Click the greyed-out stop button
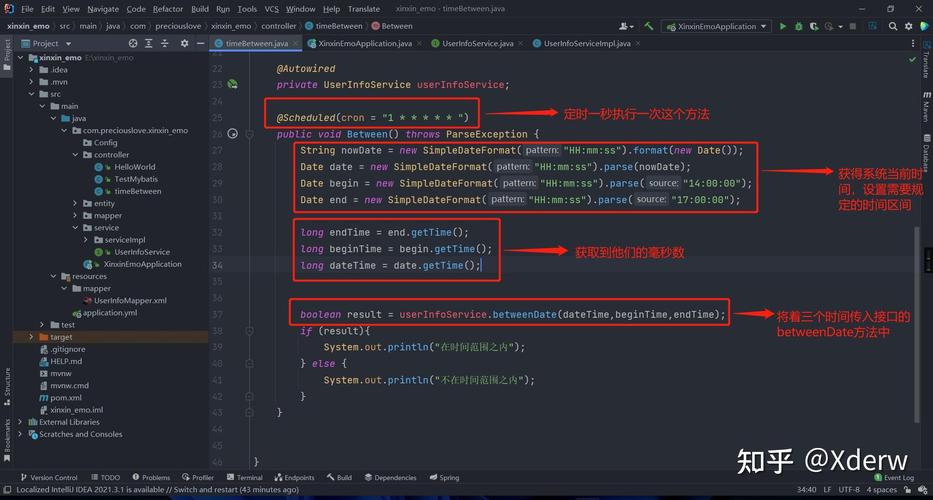The image size is (933, 500). pyautogui.click(x=853, y=26)
